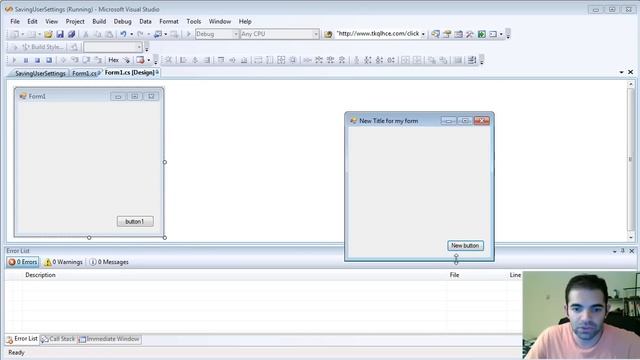Open the empty style combo box
The height and width of the screenshot is (360, 640).
(x=113, y=47)
